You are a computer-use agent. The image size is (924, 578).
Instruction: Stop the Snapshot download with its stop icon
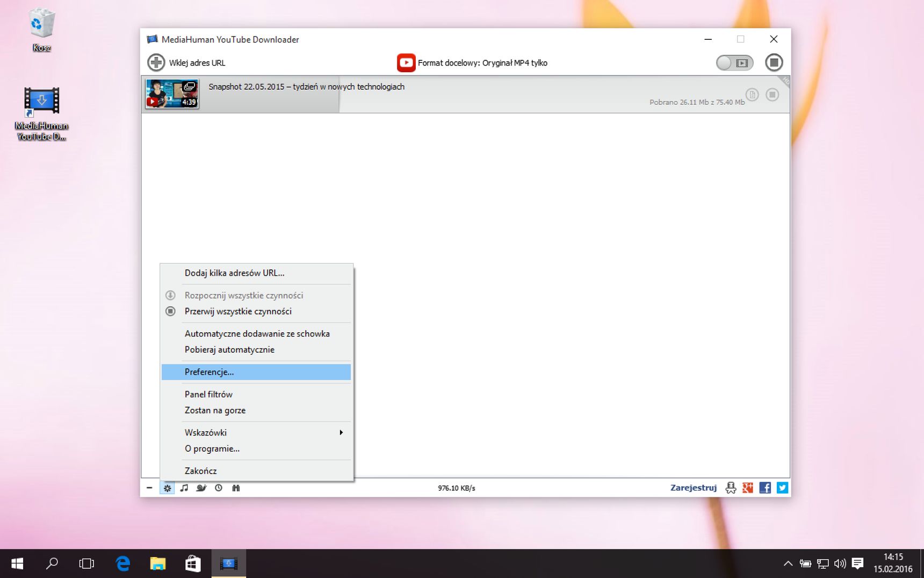(773, 95)
